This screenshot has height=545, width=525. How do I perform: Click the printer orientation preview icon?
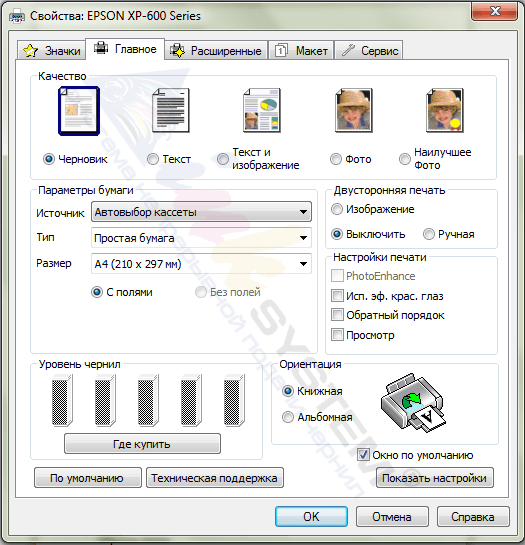[413, 402]
